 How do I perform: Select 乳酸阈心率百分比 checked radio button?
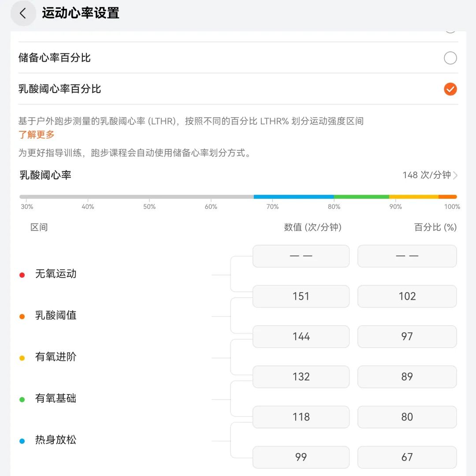pos(450,89)
